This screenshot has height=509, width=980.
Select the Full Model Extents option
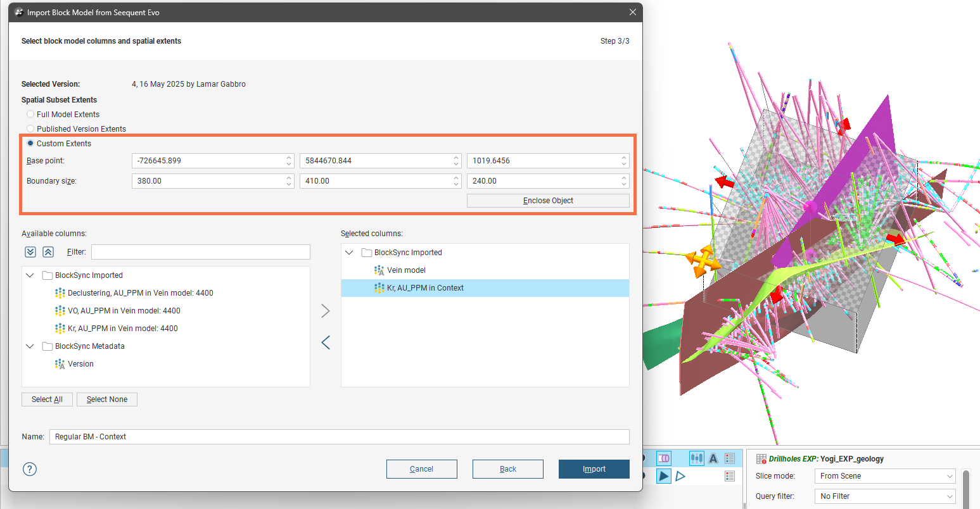point(30,115)
